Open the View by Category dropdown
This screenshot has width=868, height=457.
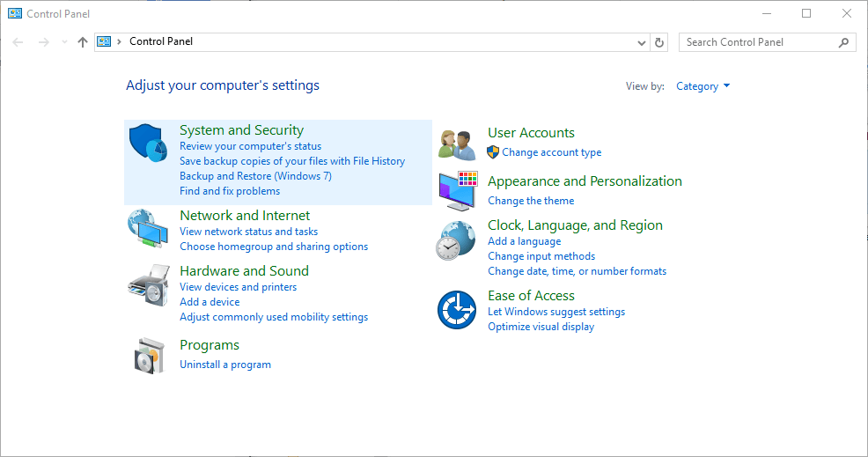(x=702, y=86)
